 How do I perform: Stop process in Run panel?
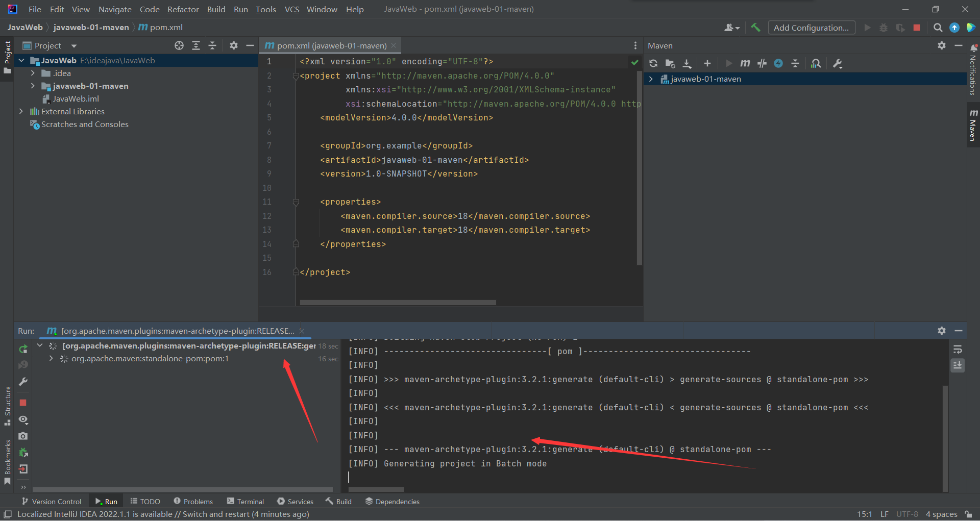tap(23, 403)
